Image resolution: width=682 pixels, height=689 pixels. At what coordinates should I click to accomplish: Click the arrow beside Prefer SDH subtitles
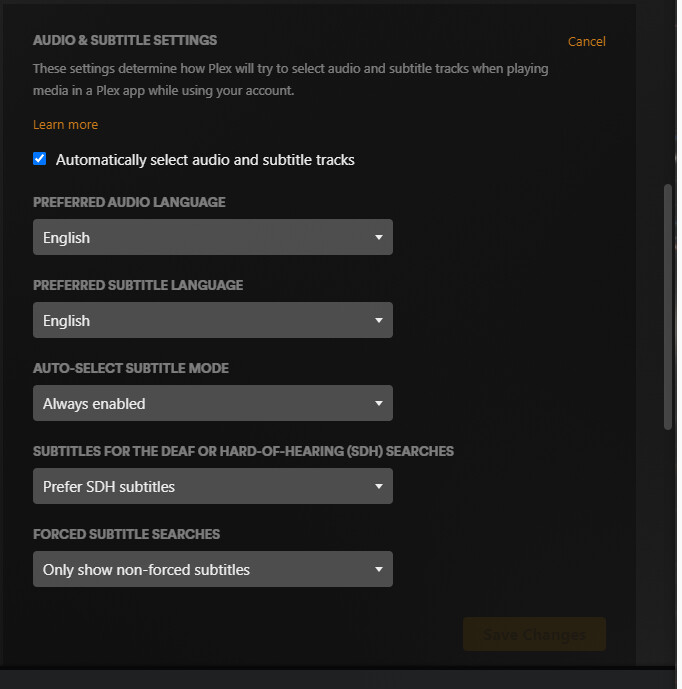coord(378,487)
